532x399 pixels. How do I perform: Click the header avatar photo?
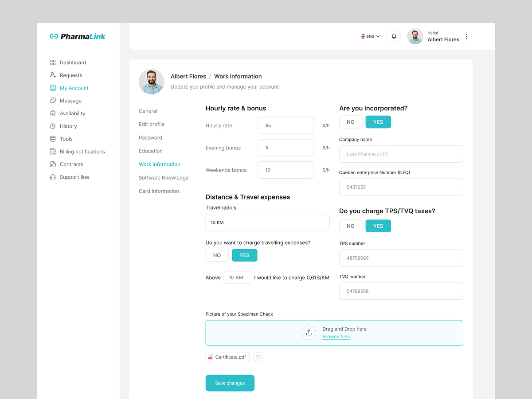(x=415, y=36)
